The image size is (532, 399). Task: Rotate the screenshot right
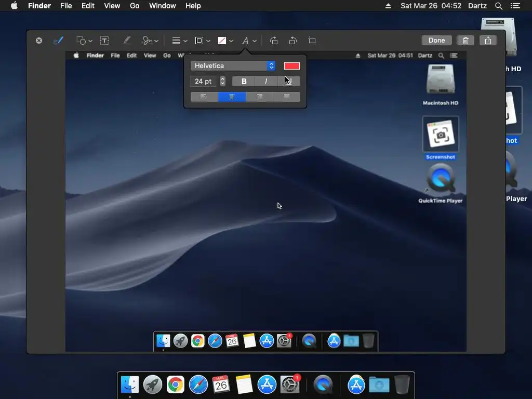pos(293,41)
